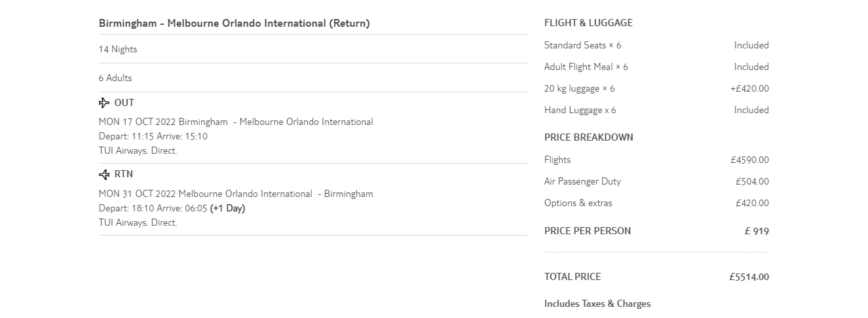Click the +1 Day arrival indicator

coord(227,209)
